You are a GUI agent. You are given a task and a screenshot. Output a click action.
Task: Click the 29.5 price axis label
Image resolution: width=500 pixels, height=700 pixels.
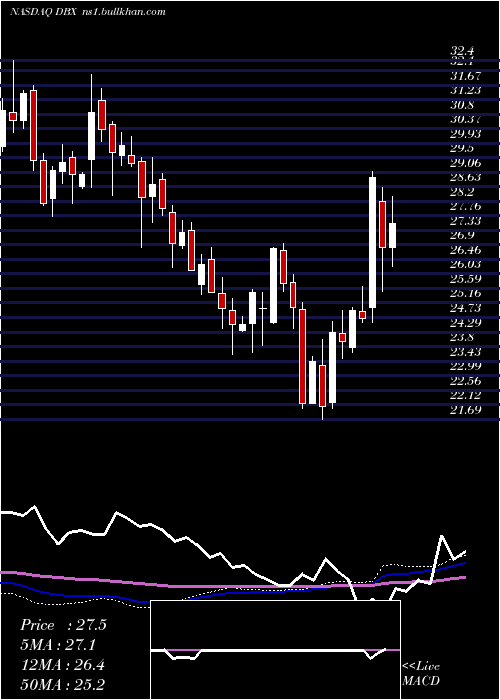click(x=462, y=149)
